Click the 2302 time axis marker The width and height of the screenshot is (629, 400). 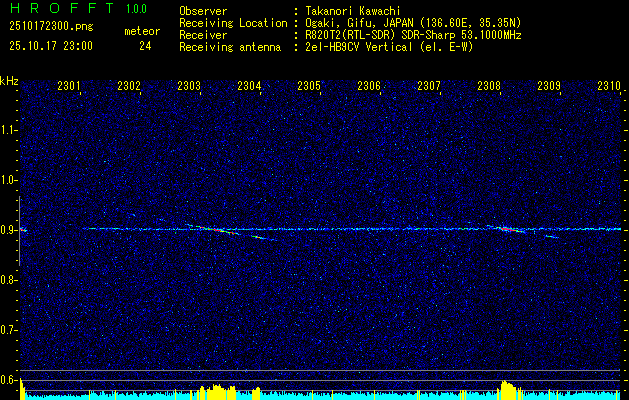[129, 86]
